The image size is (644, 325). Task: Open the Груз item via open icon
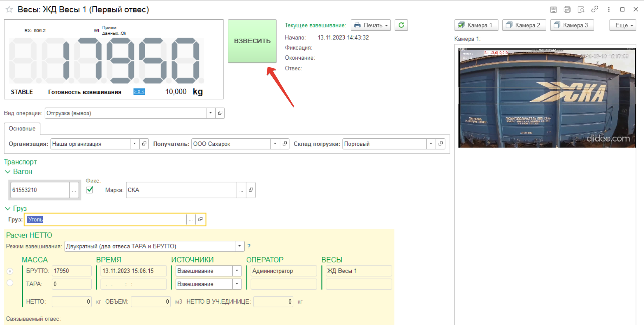[x=201, y=219]
